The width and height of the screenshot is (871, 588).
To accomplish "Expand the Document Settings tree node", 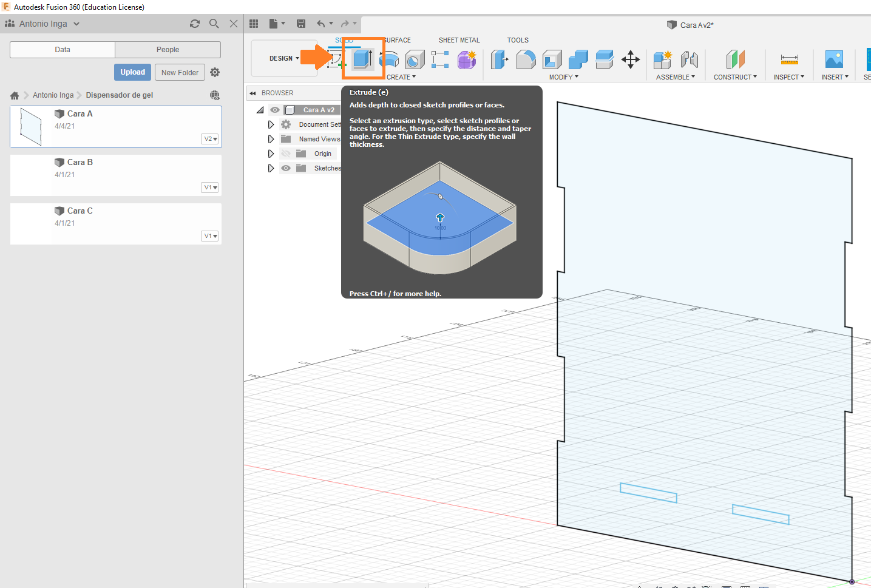I will [271, 124].
